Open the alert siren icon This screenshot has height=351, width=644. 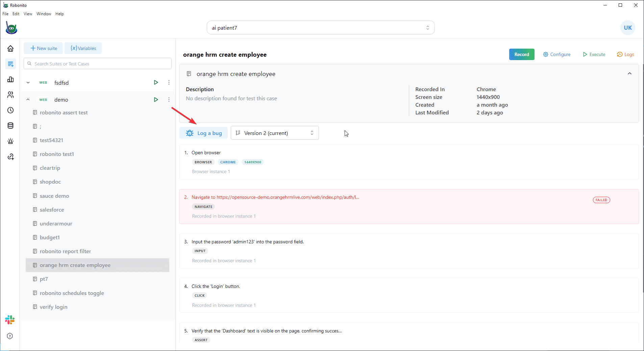[x=10, y=141]
